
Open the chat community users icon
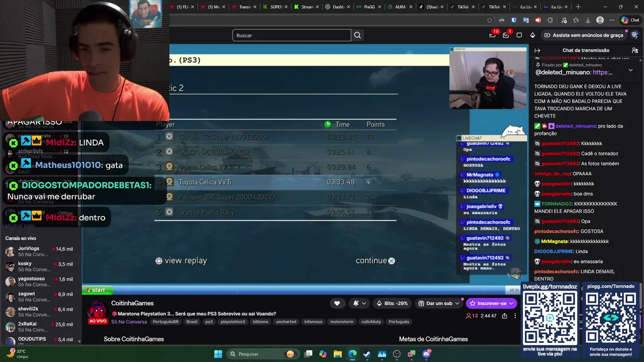tap(635, 50)
